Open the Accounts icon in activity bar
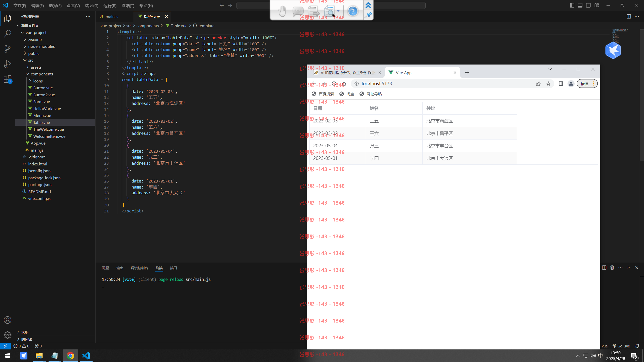The height and width of the screenshot is (362, 644). (x=8, y=320)
